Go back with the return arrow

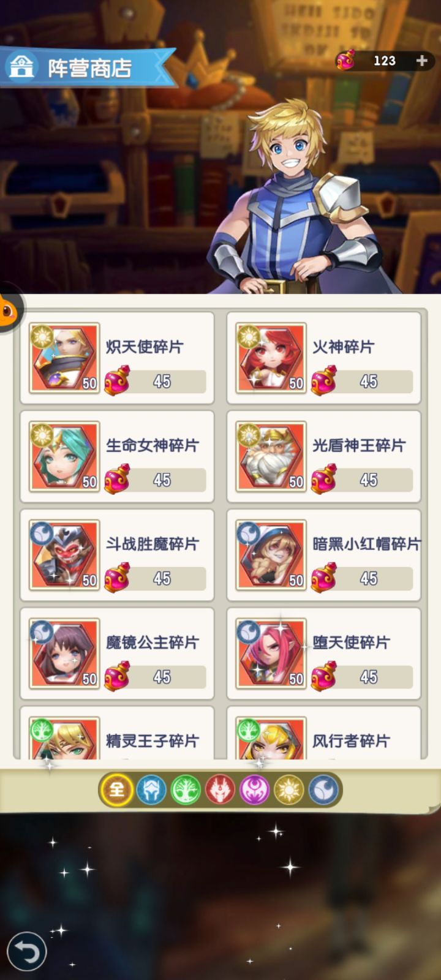(x=26, y=951)
